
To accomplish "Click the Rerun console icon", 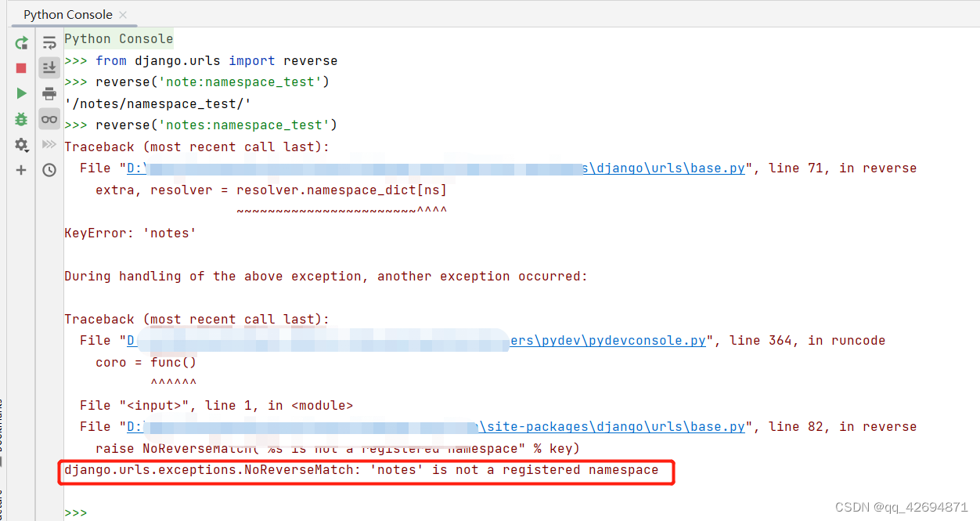I will coord(21,42).
